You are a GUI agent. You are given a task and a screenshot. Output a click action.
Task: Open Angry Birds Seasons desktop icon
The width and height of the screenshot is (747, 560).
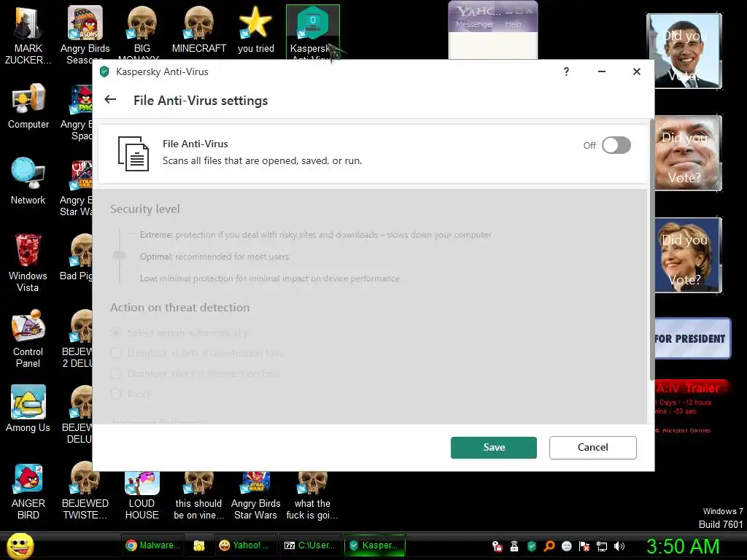click(x=85, y=35)
